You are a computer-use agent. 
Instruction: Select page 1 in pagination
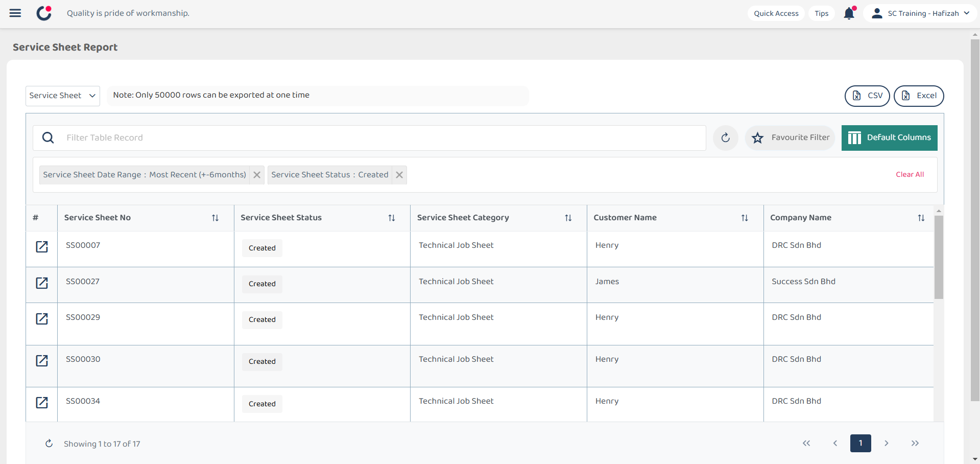tap(861, 443)
